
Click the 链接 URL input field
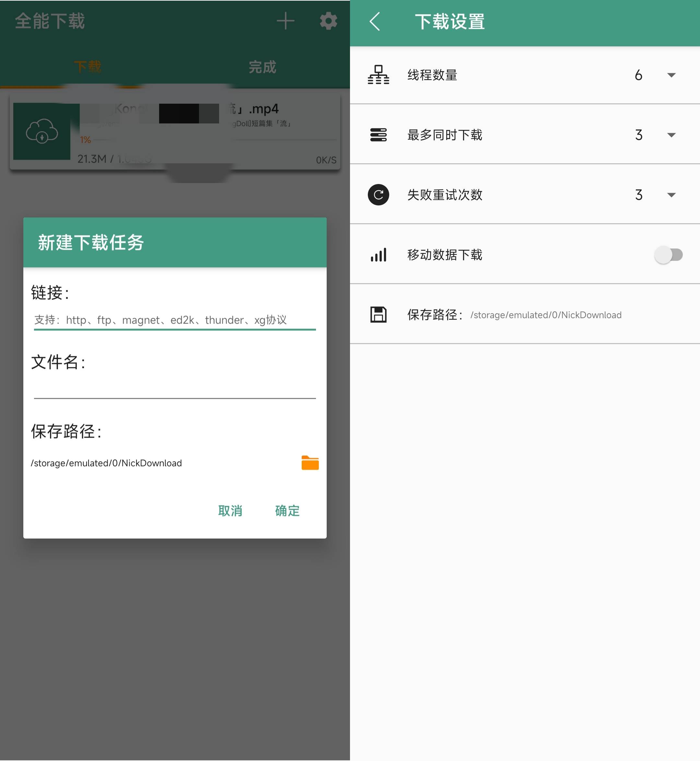pos(174,320)
